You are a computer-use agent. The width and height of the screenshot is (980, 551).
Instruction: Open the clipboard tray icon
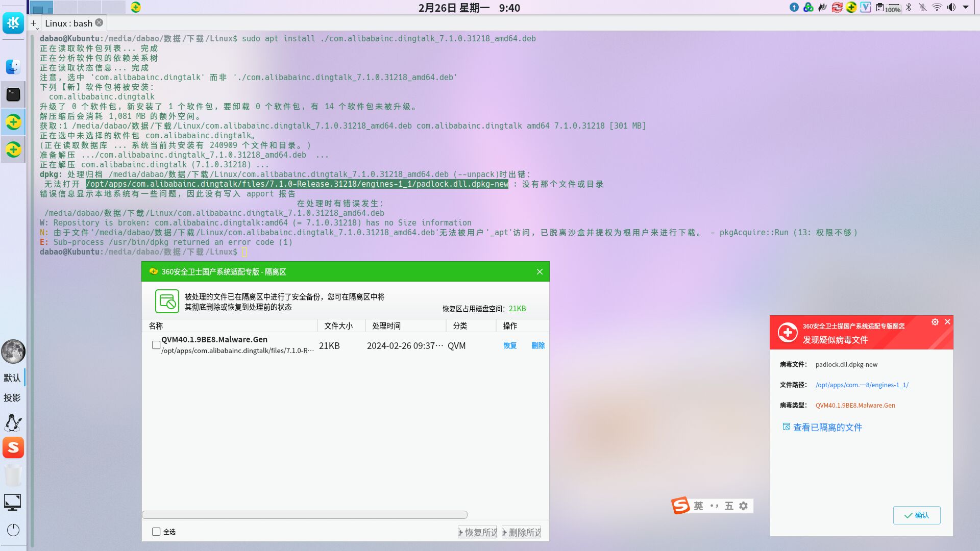(880, 7)
